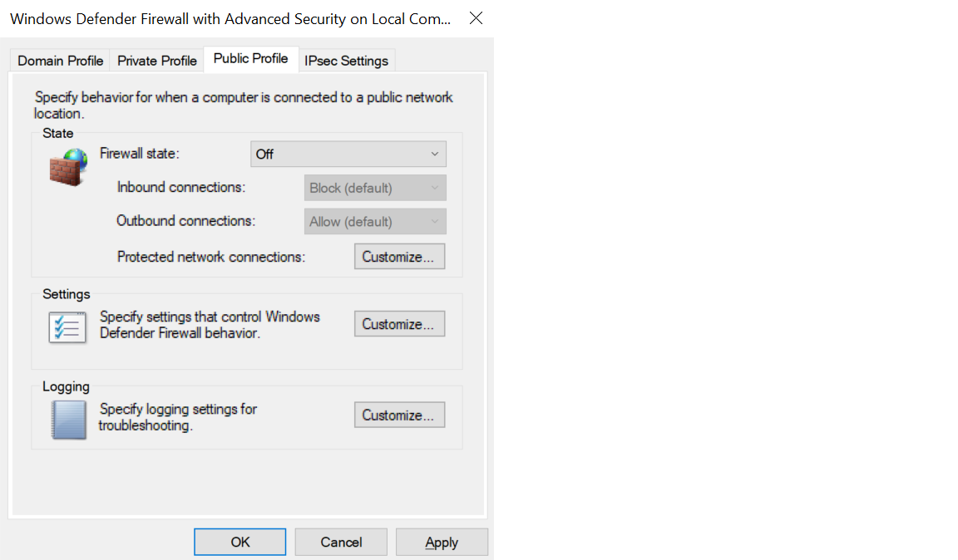This screenshot has width=958, height=560.
Task: Open the Firewall state dropdown
Action: click(348, 154)
